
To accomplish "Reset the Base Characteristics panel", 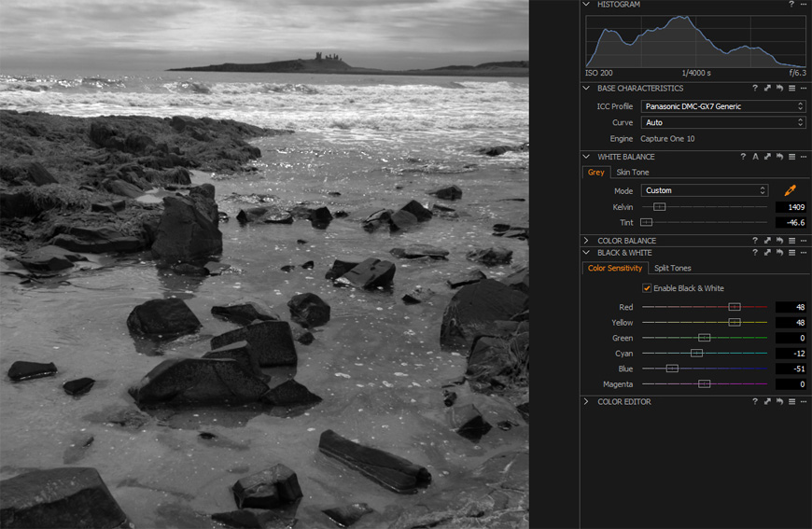I will point(779,89).
